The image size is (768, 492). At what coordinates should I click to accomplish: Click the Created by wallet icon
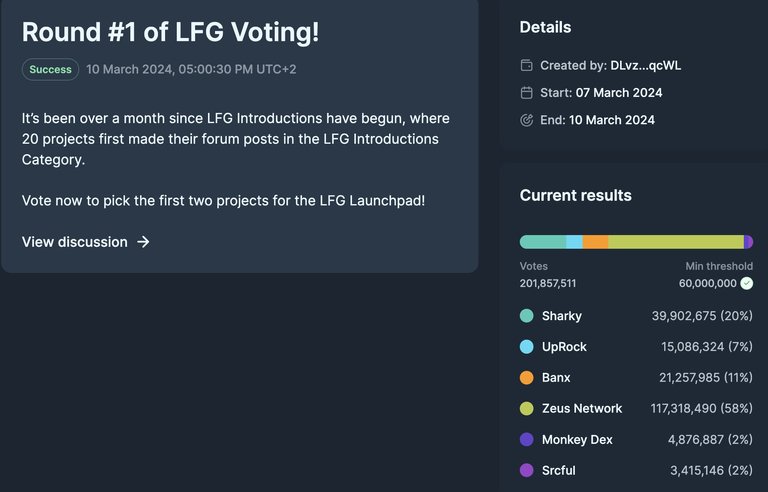click(527, 65)
